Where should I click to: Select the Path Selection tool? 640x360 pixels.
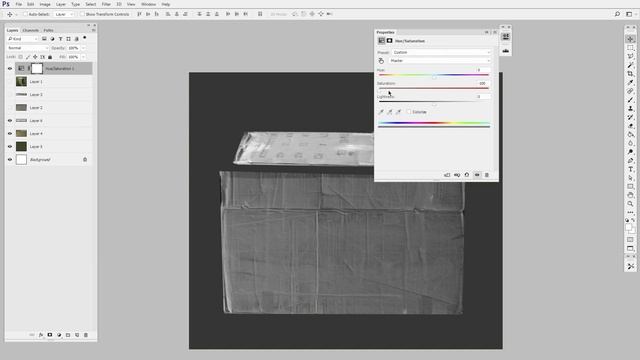point(631,178)
